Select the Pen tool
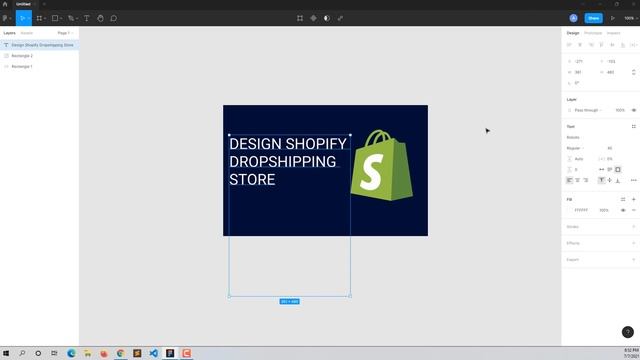The image size is (640, 360). click(71, 18)
